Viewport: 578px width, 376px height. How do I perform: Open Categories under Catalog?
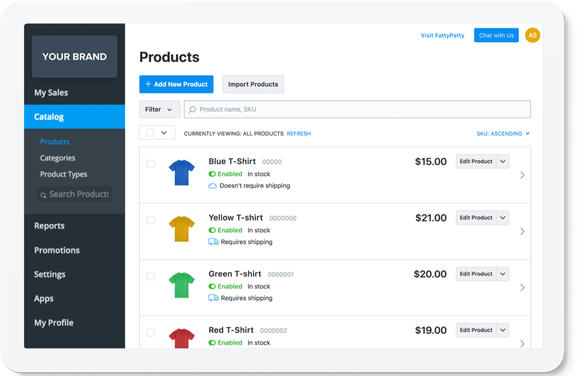(x=58, y=158)
